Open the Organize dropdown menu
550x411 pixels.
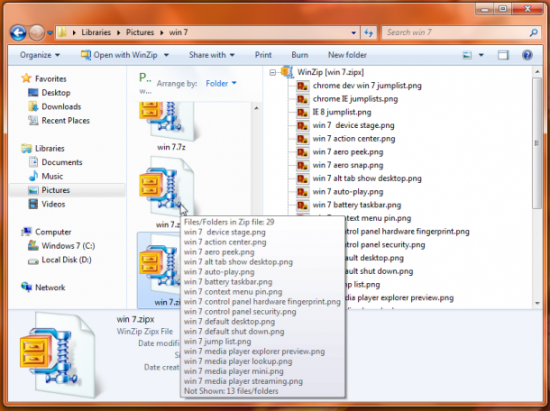pos(40,55)
